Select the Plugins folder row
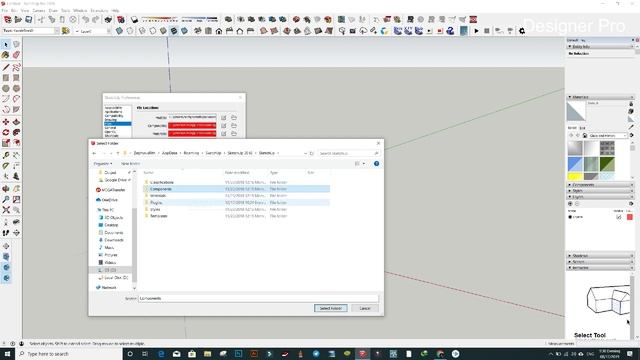The image size is (640, 360). point(237,202)
